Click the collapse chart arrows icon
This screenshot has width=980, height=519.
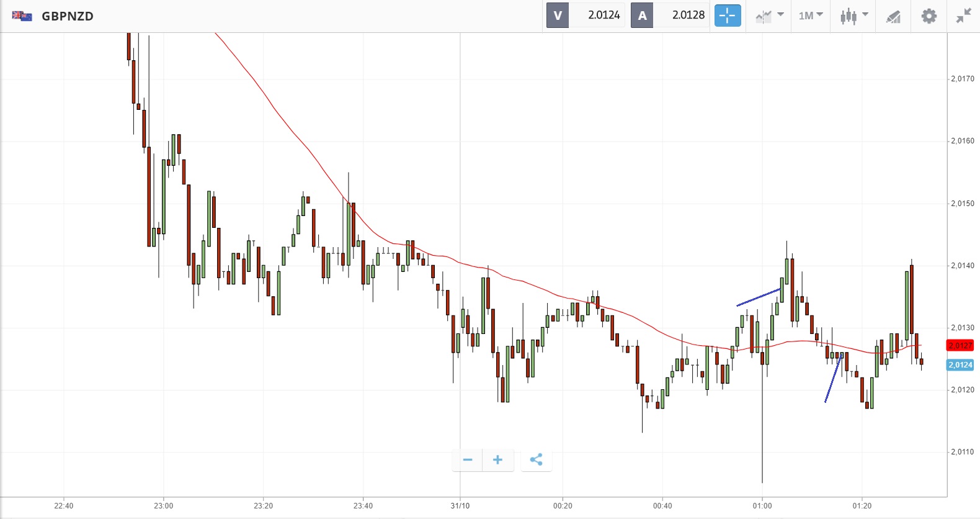[x=963, y=16]
